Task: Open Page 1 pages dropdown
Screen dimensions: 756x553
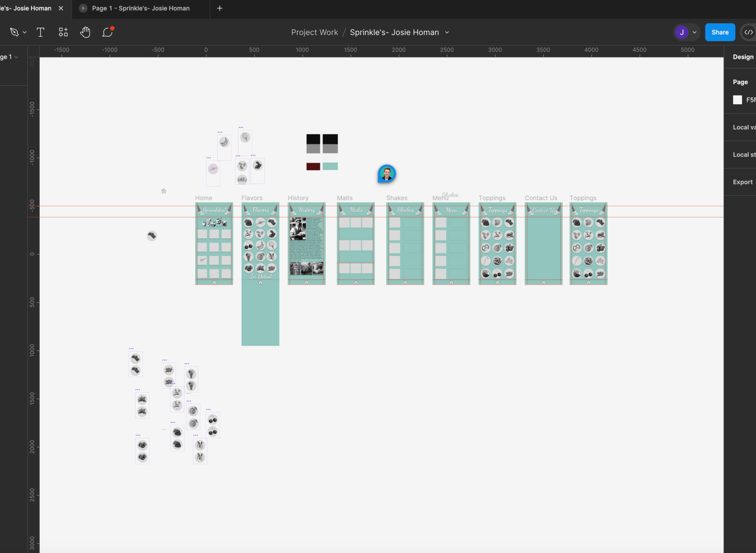Action: coord(16,57)
